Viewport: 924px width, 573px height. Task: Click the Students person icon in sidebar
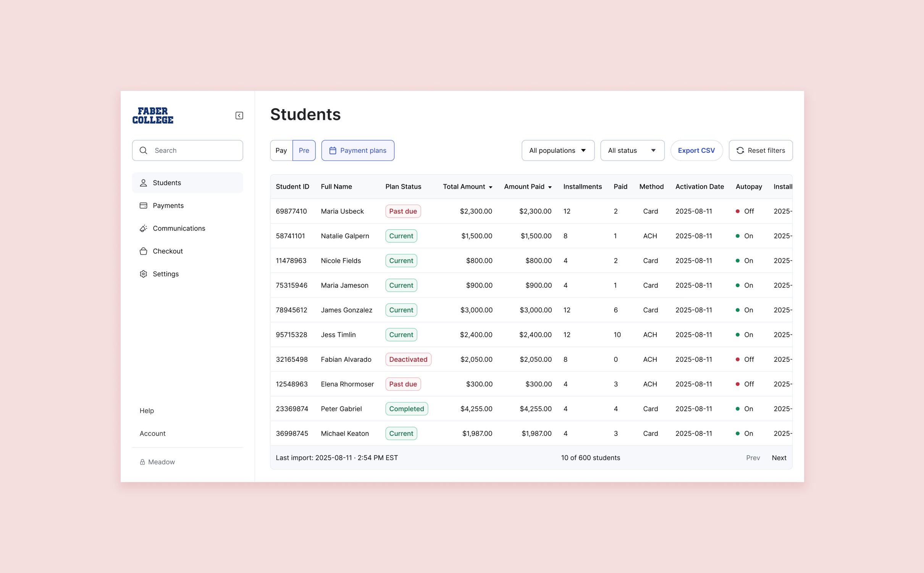click(144, 183)
